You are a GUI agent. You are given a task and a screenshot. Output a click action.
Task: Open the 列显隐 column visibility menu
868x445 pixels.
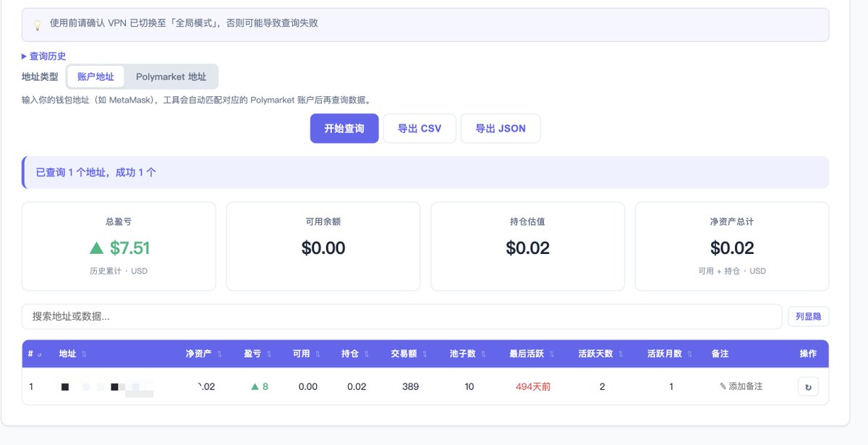click(x=808, y=316)
